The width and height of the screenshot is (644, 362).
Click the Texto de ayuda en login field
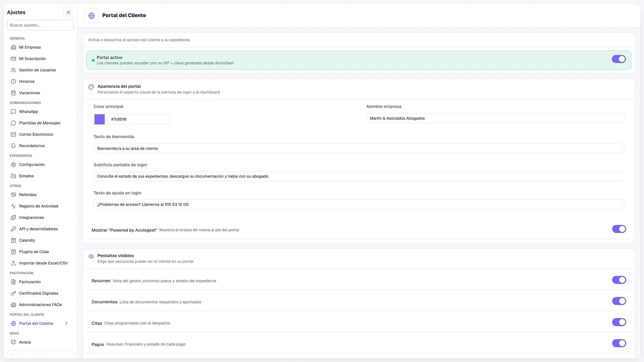pyautogui.click(x=359, y=204)
